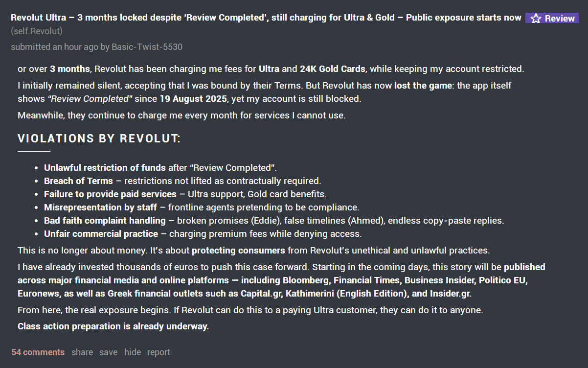588x368 pixels.
Task: Open the Revolut Ultra post title link
Action: click(x=266, y=18)
